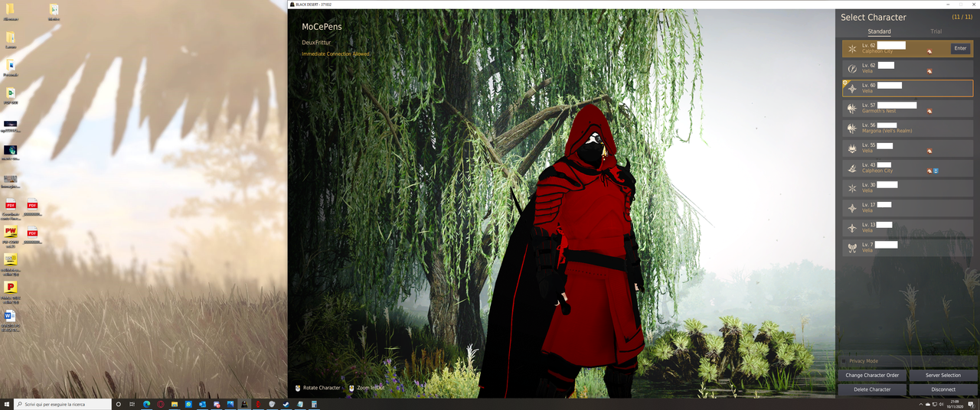Click the Immediate Connection Allowed text
Viewport: 980px width, 410px height.
point(335,54)
